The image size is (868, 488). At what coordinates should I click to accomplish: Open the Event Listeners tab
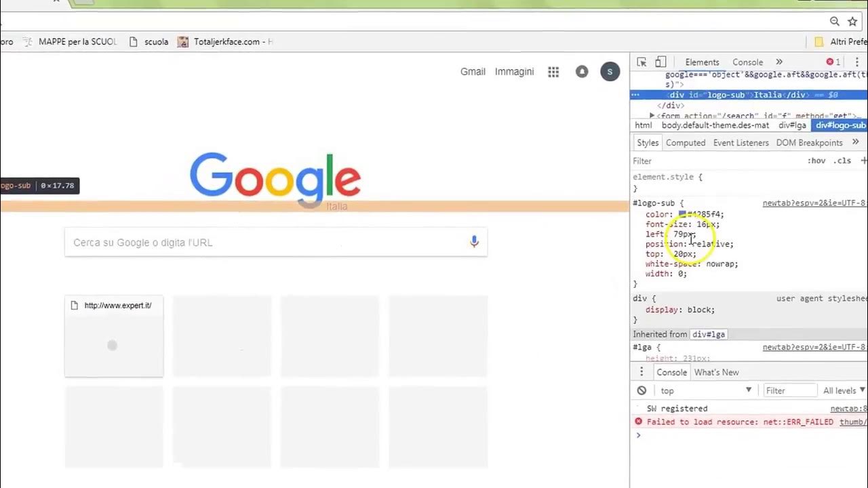pyautogui.click(x=741, y=142)
